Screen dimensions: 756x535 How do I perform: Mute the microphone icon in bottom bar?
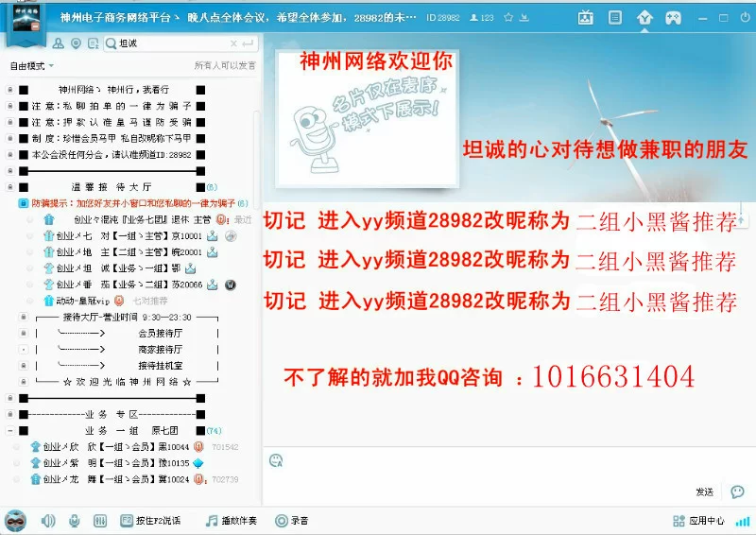pyautogui.click(x=75, y=521)
